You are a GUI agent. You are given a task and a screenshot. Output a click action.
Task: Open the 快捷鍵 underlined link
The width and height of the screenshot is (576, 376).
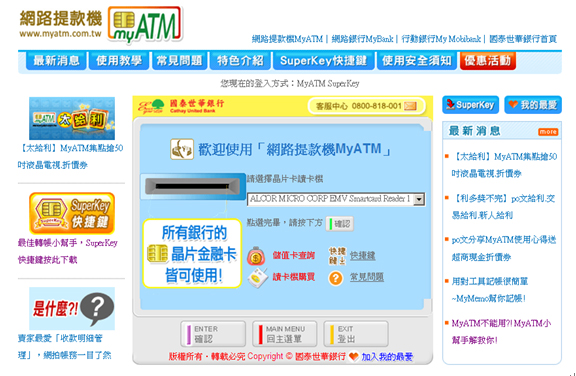(x=363, y=256)
